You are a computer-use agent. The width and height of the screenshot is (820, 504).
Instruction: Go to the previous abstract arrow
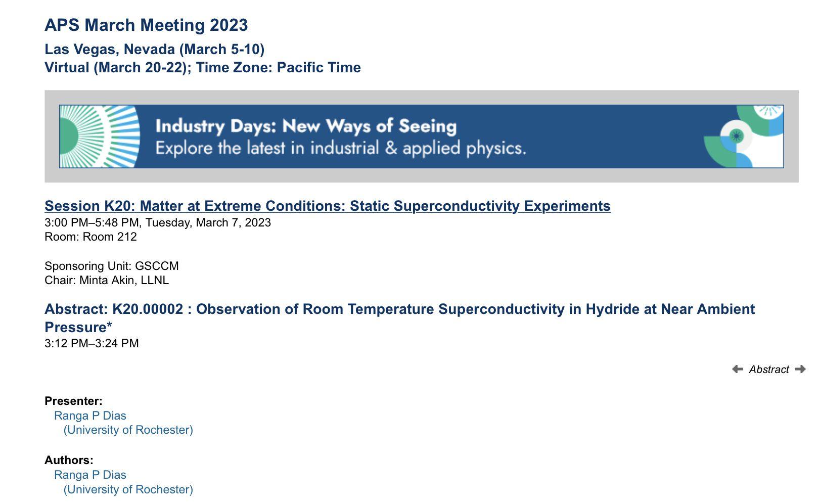pyautogui.click(x=738, y=370)
